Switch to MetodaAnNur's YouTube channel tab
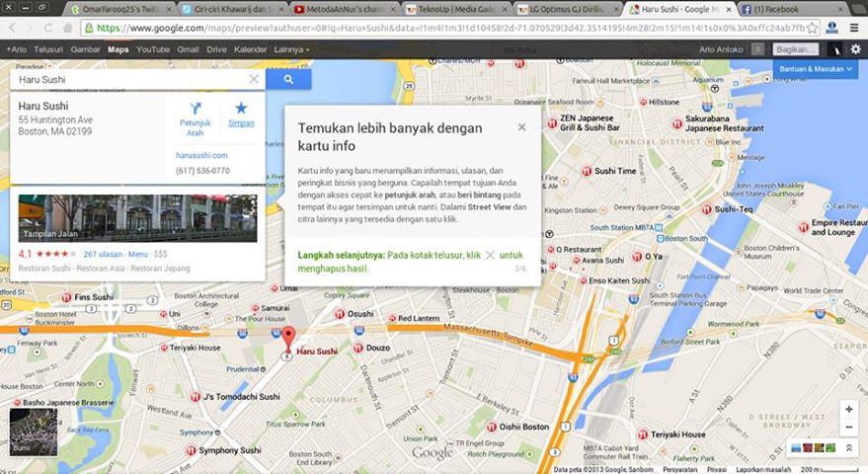 pyautogui.click(x=344, y=9)
